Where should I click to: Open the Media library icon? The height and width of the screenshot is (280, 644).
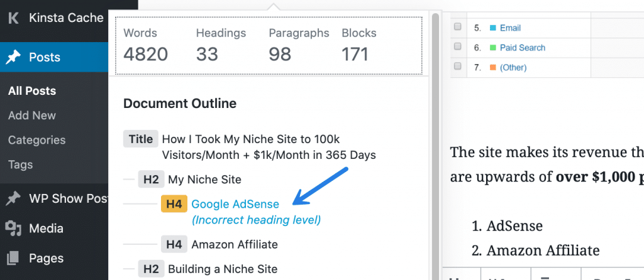(13, 227)
